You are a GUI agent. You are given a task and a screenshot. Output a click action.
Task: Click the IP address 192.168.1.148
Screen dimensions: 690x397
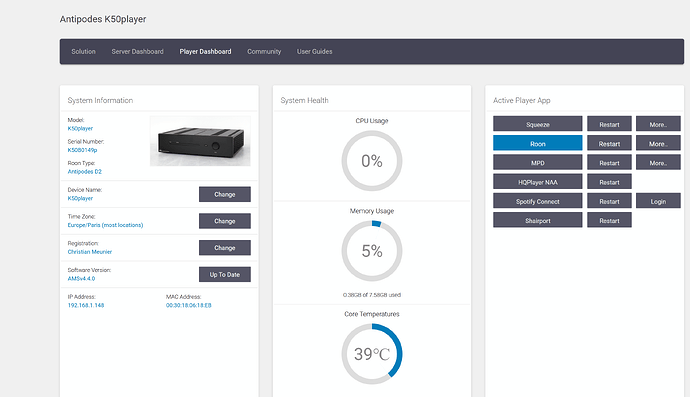click(x=86, y=305)
